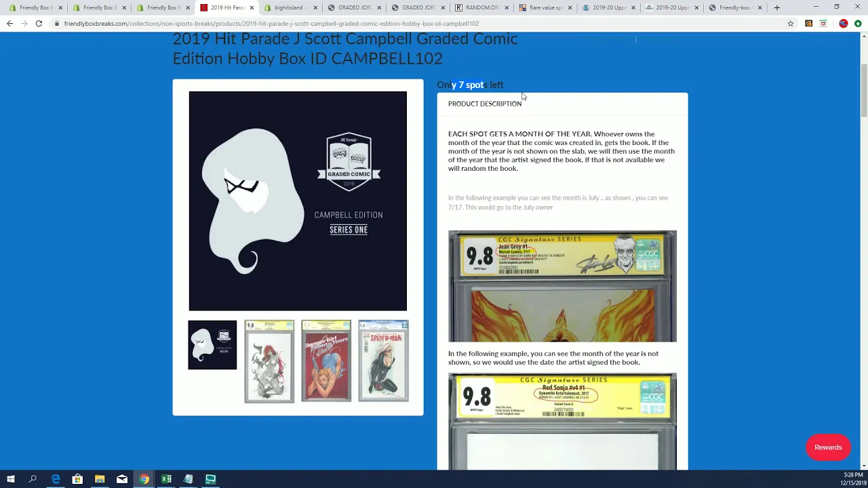868x488 pixels.
Task: Click the PRODUCT DESCRIPTION heading
Action: (x=485, y=104)
